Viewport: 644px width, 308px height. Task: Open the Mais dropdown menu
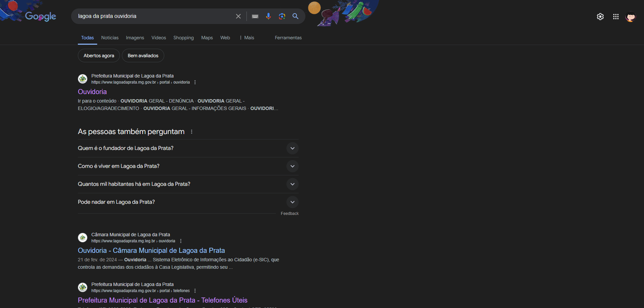[246, 38]
